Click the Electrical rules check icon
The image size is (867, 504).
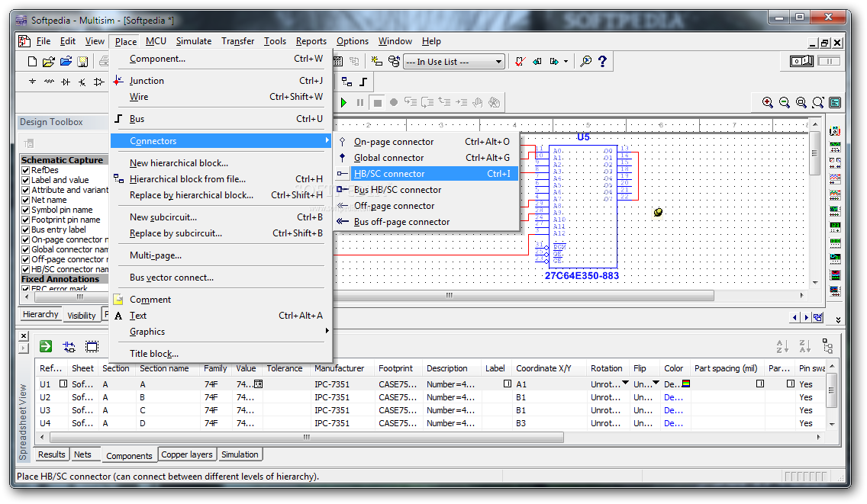pyautogui.click(x=520, y=61)
